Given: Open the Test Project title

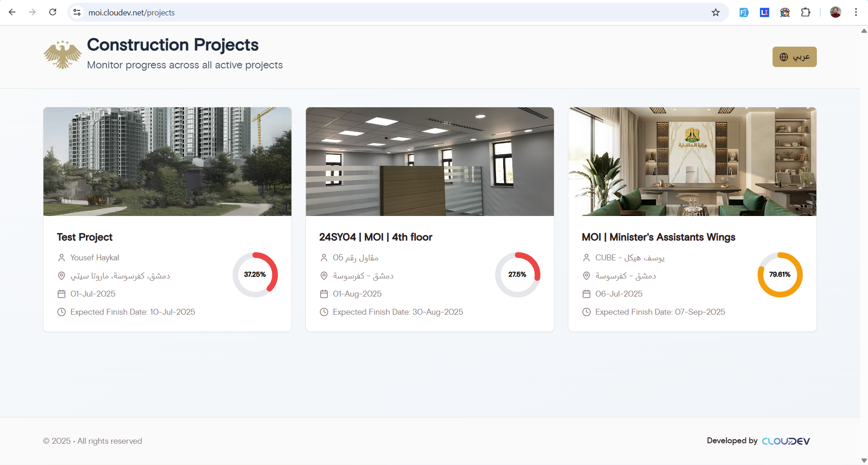Looking at the screenshot, I should (85, 237).
